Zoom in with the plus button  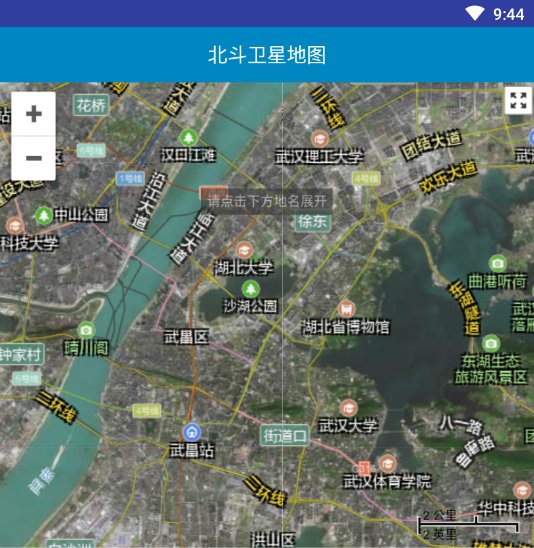pyautogui.click(x=34, y=114)
